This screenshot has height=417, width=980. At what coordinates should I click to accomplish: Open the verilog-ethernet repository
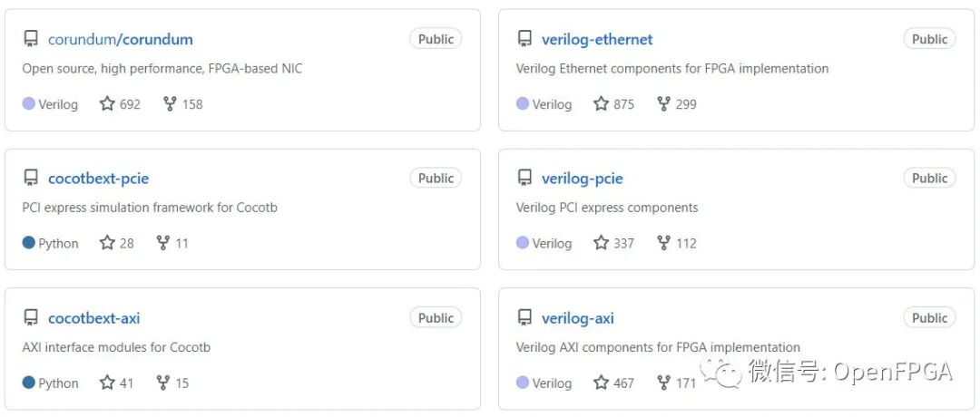pos(597,39)
